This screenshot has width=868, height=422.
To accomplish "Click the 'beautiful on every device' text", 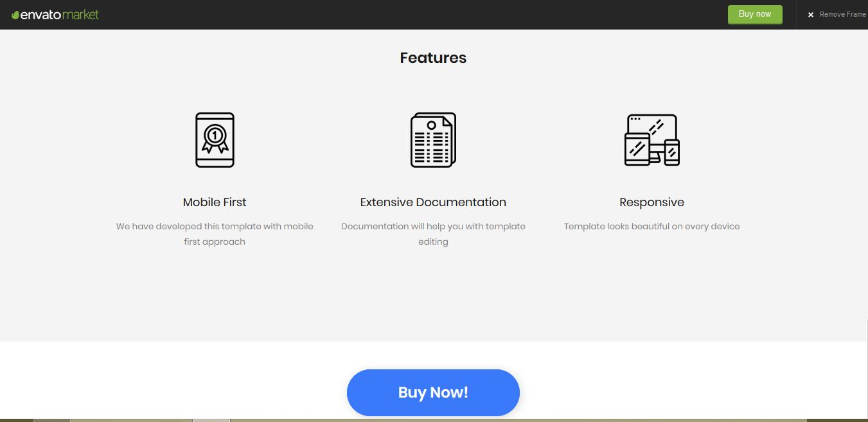I will pos(651,226).
